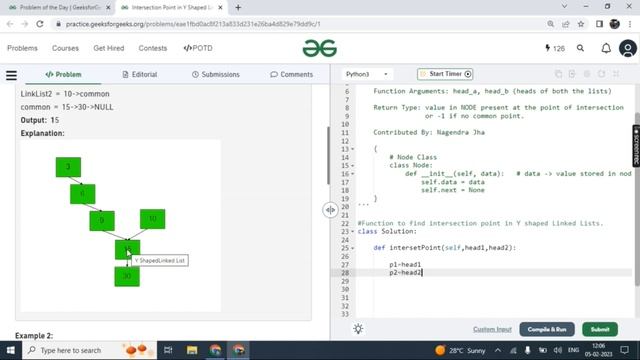Open File Explorer from taskbar
640x360 pixels.
pos(192,350)
